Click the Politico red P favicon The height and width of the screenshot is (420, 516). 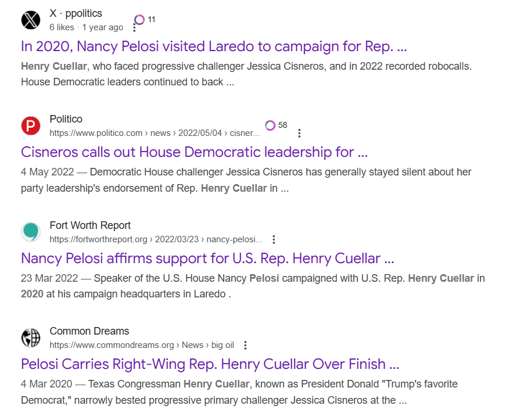click(31, 126)
